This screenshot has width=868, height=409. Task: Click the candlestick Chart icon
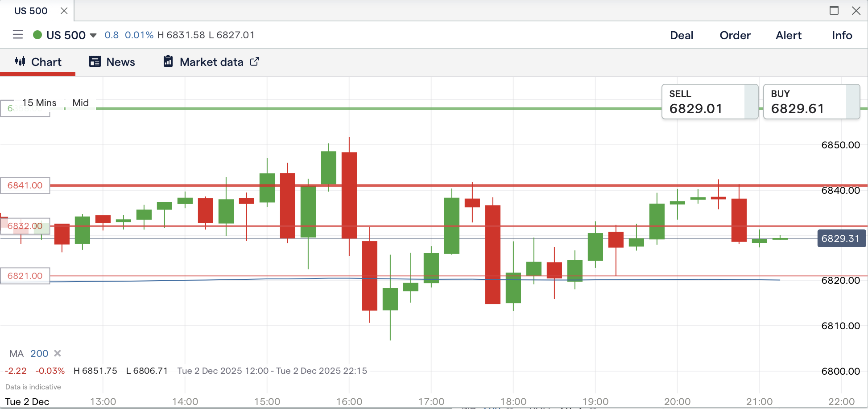click(20, 61)
